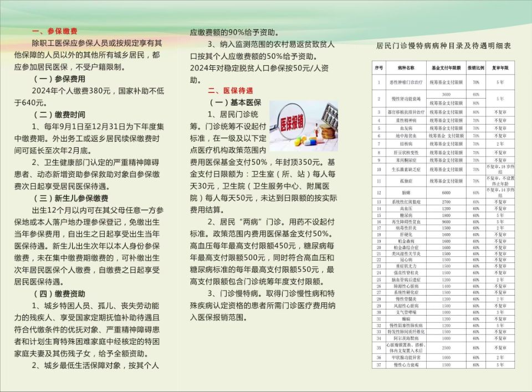
Task: Click the table cell 支气管哮喘
Action: click(406, 312)
